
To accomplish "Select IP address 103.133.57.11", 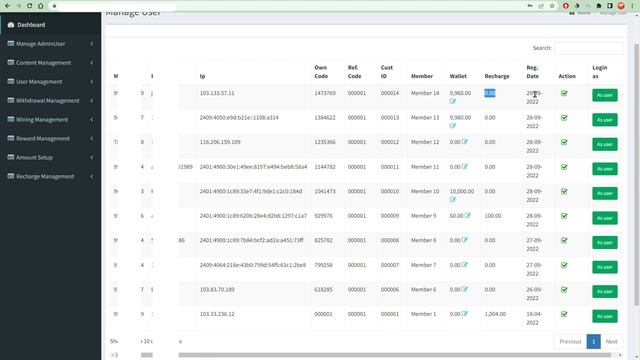I will click(217, 93).
